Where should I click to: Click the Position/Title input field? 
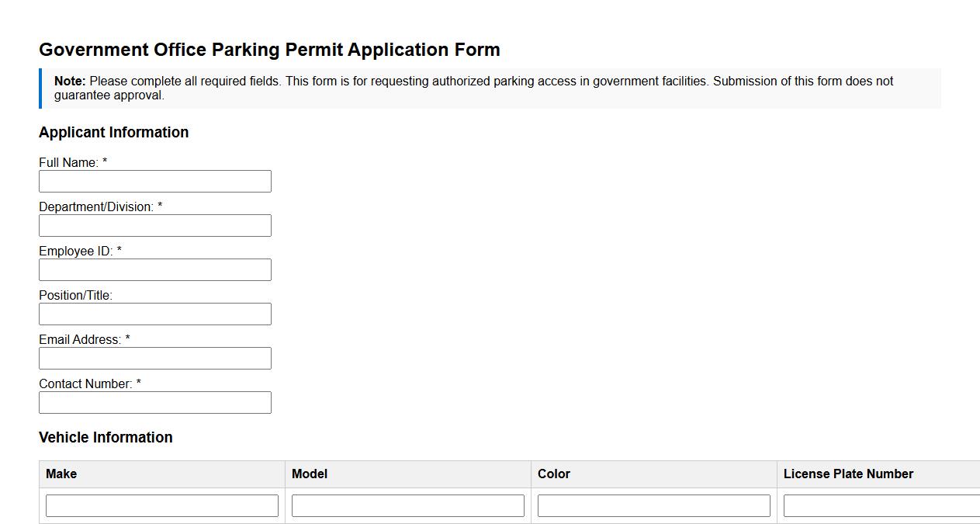pyautogui.click(x=155, y=314)
